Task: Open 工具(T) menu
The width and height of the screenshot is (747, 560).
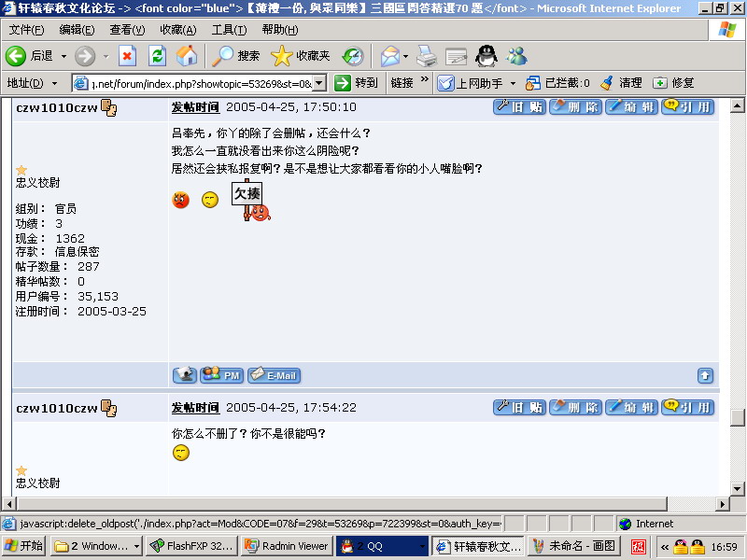Action: point(229,30)
